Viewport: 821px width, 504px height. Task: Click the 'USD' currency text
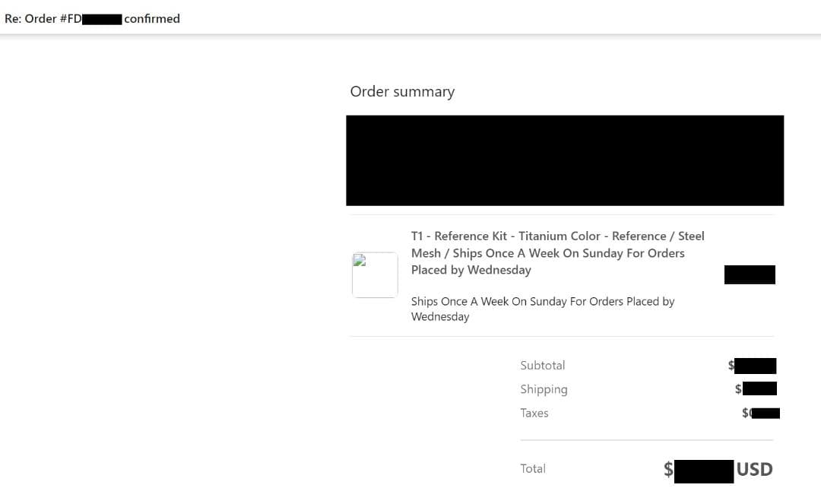coord(754,469)
